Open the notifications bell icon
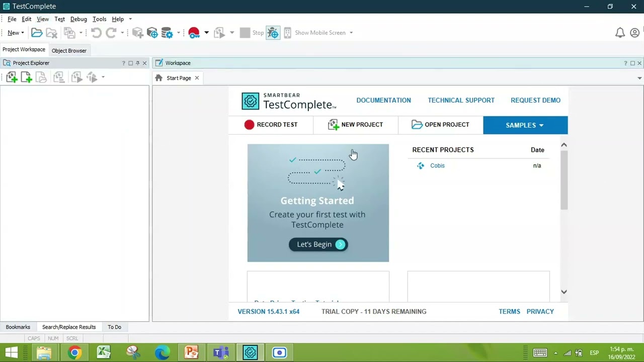The height and width of the screenshot is (362, 644). click(620, 33)
